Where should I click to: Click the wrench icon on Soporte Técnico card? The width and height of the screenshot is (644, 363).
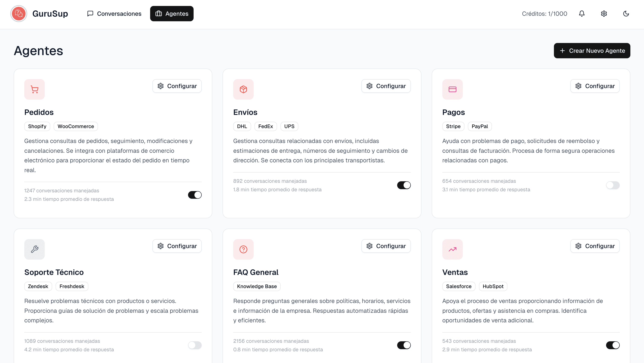point(34,249)
